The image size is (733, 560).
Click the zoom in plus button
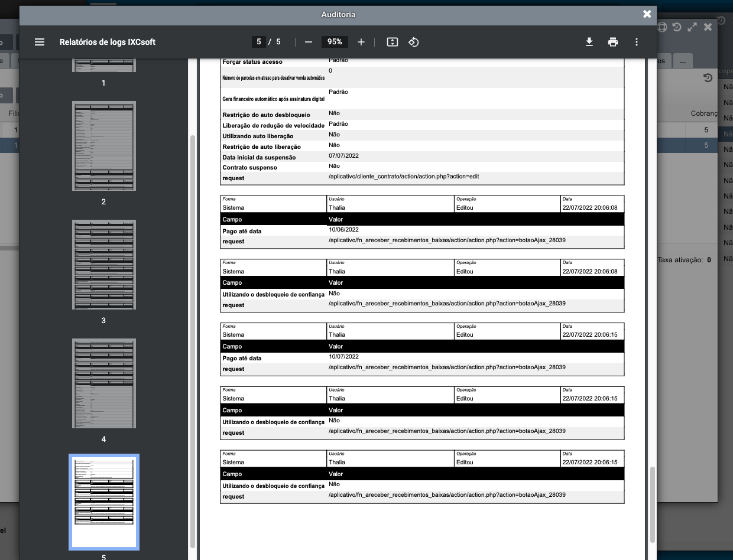(361, 42)
